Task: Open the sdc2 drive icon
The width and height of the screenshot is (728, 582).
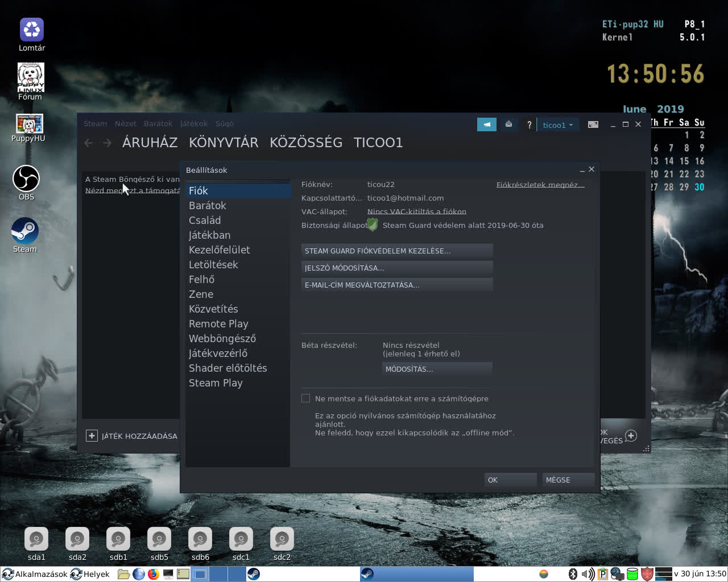Action: [x=282, y=539]
